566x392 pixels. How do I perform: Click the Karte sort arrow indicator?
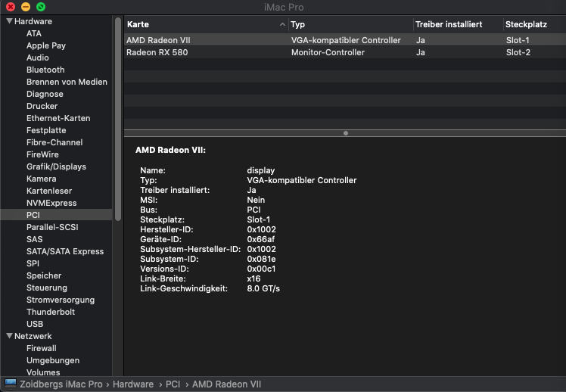[x=282, y=24]
